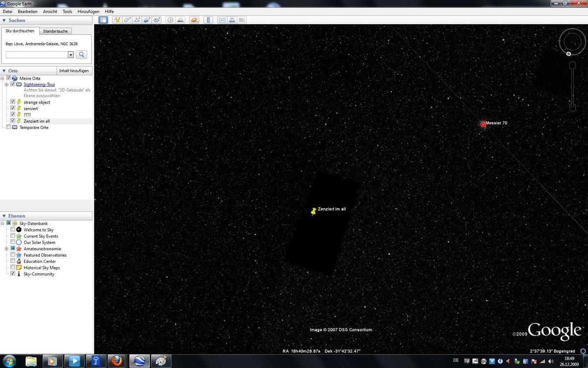Select the Historical Sky Maps layer row
588x368 pixels.
42,267
